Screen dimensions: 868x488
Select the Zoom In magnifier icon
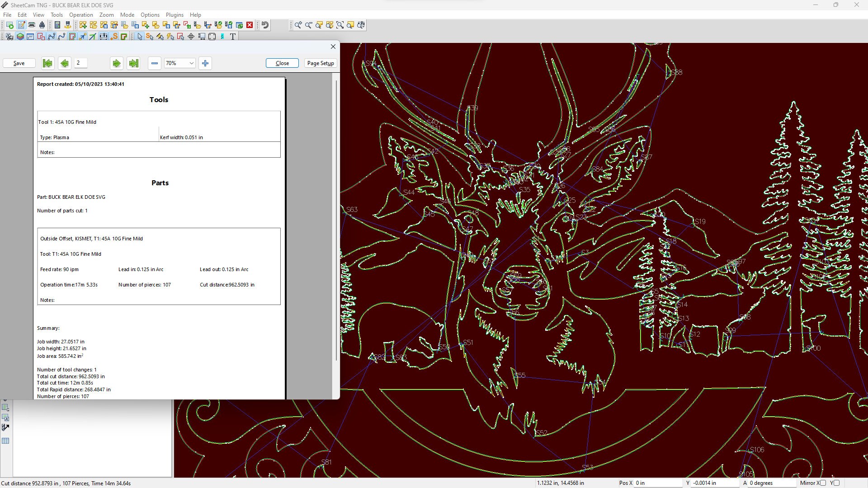pyautogui.click(x=298, y=25)
